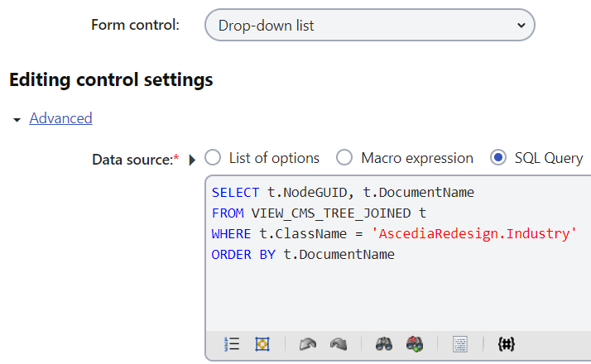Image resolution: width=591 pixels, height=364 pixels.
Task: Click the SQL Query label text
Action: coord(549,158)
